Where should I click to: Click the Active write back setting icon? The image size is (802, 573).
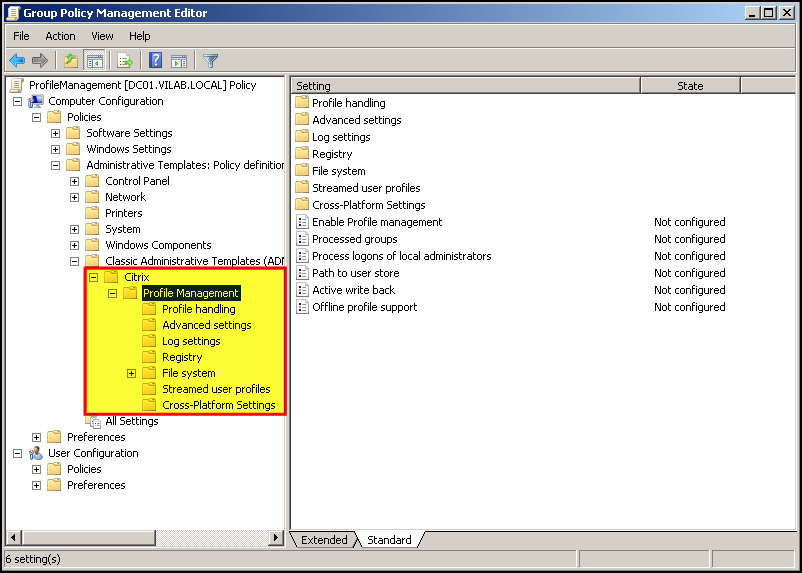302,290
